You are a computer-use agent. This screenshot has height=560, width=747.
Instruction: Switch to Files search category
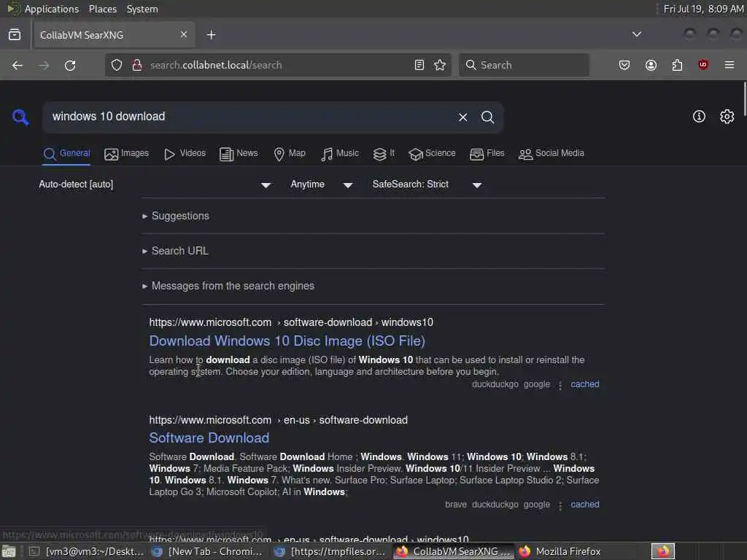click(x=487, y=154)
